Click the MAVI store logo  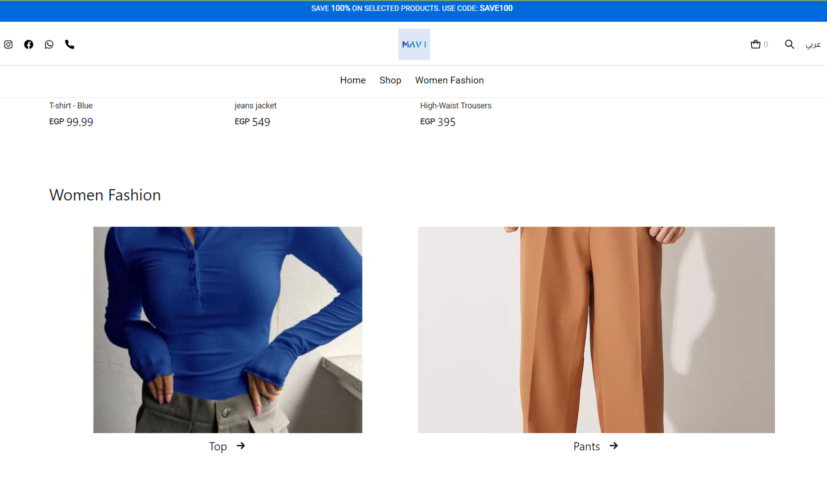414,44
